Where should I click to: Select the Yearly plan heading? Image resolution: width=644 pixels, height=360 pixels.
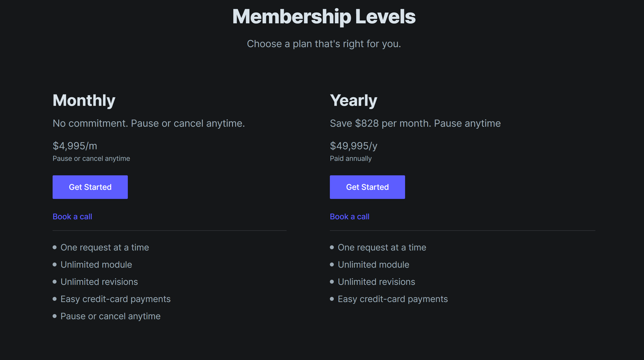click(353, 100)
